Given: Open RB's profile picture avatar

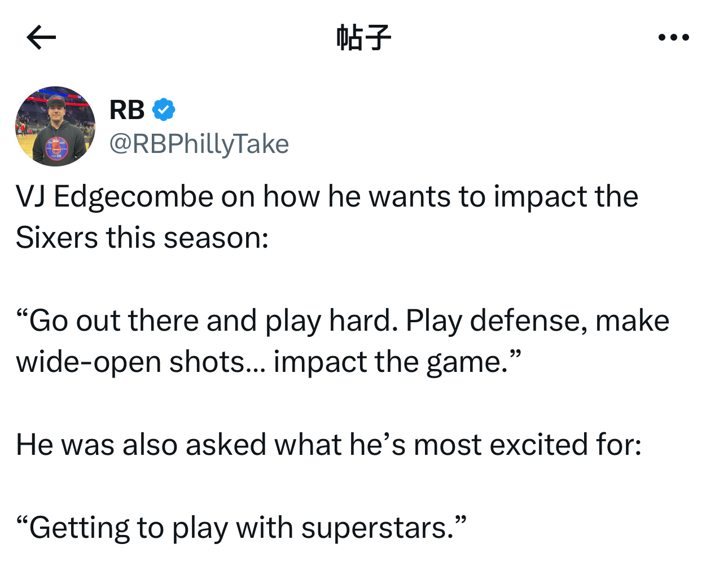Looking at the screenshot, I should [x=55, y=126].
